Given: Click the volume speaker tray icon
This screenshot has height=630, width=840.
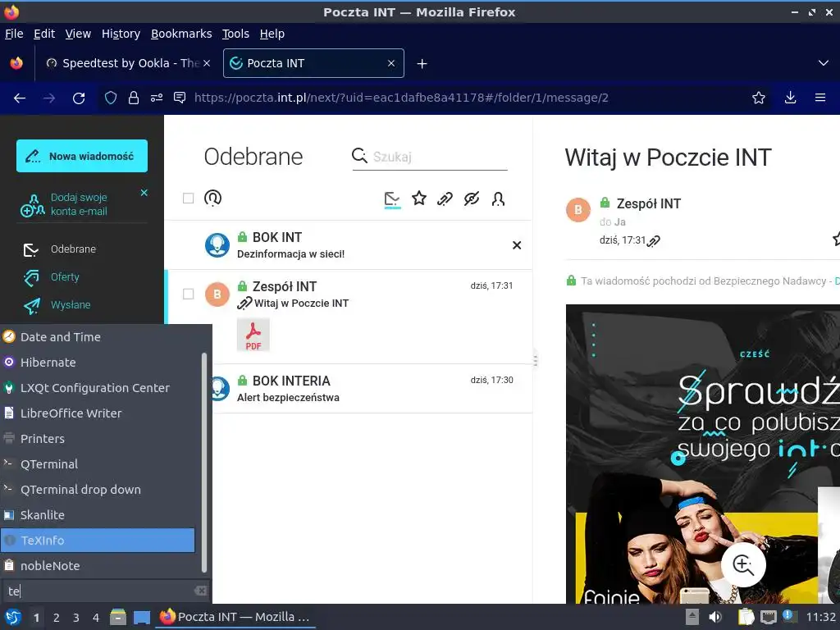Looking at the screenshot, I should click(714, 617).
